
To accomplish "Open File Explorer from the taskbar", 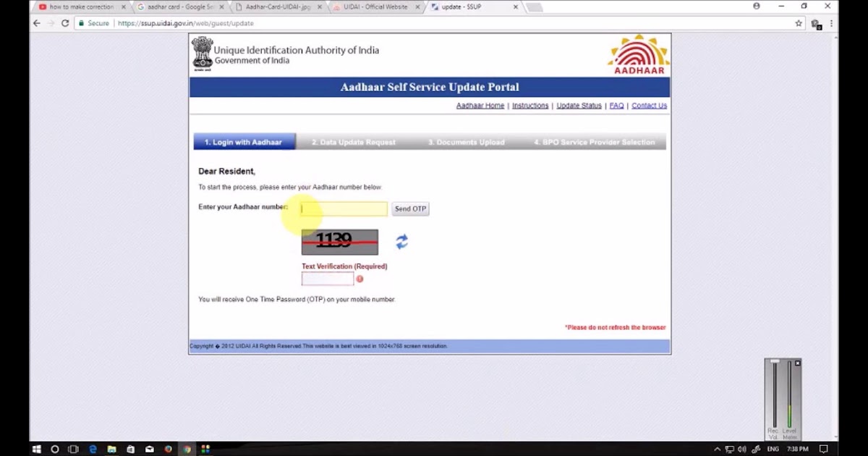I will pos(111,449).
